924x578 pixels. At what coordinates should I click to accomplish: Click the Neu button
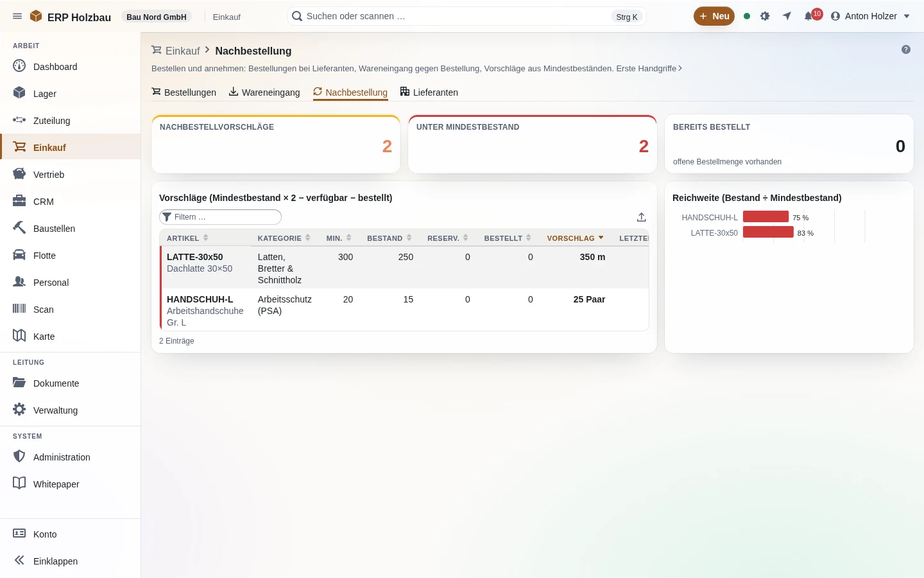click(714, 16)
